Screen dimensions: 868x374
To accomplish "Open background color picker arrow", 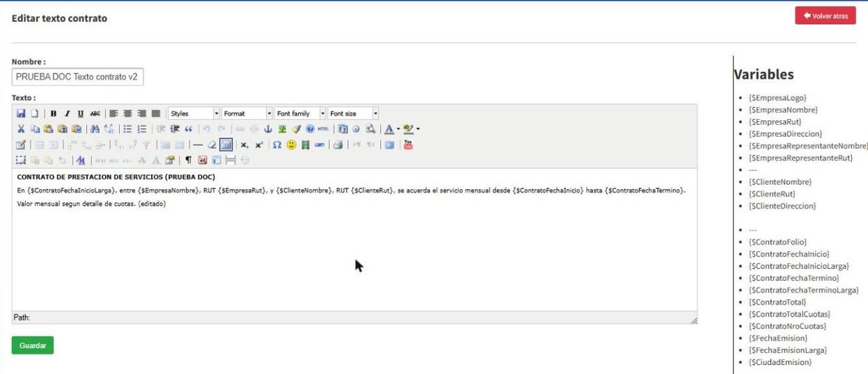I will [x=418, y=129].
